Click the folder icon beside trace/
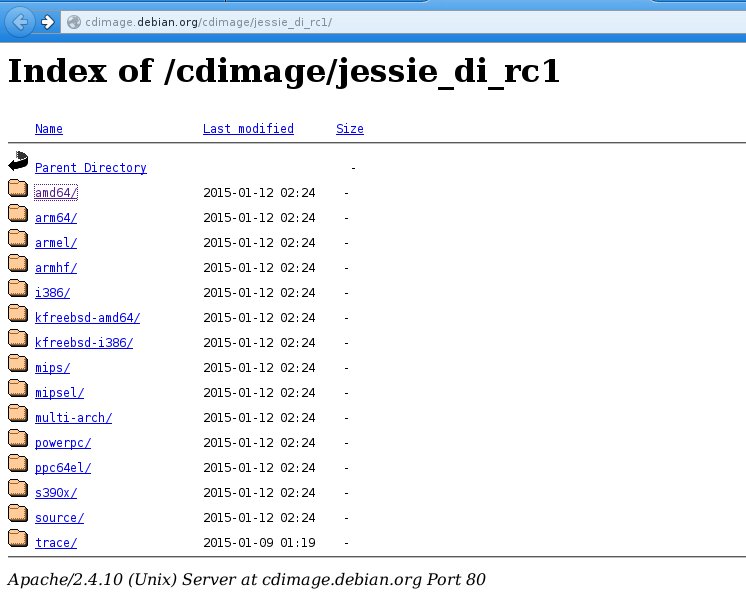 18,538
